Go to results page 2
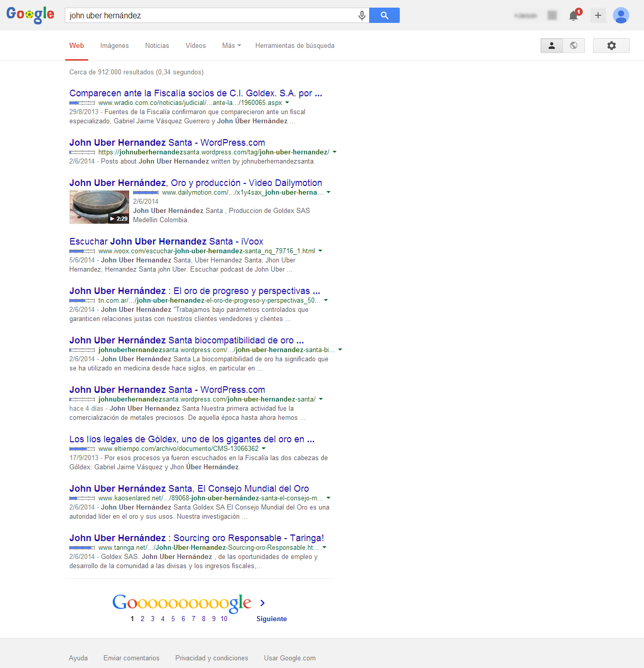 (x=142, y=619)
